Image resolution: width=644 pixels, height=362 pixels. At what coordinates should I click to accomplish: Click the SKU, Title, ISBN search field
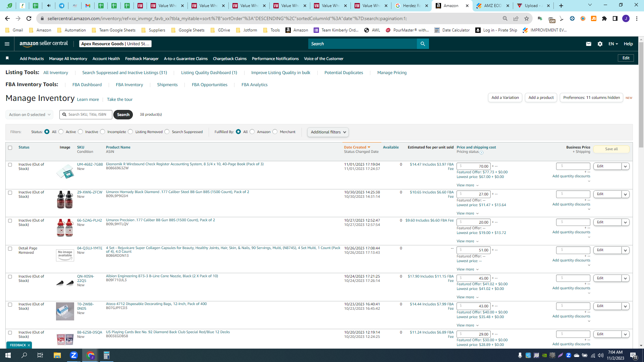86,115
